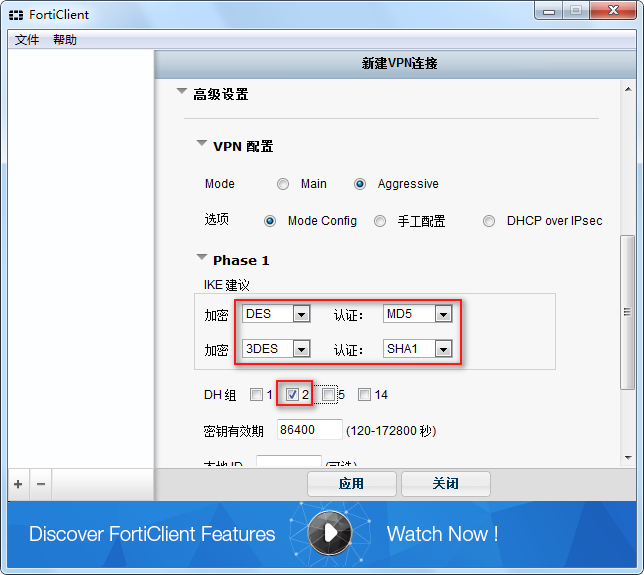
Task: Check DH group 5 checkbox
Action: (328, 395)
